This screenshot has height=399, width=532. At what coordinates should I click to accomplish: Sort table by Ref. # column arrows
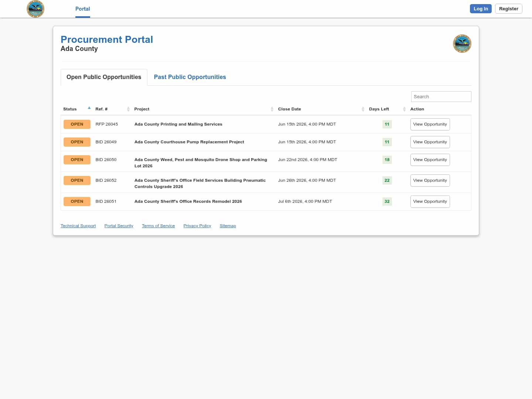click(128, 109)
